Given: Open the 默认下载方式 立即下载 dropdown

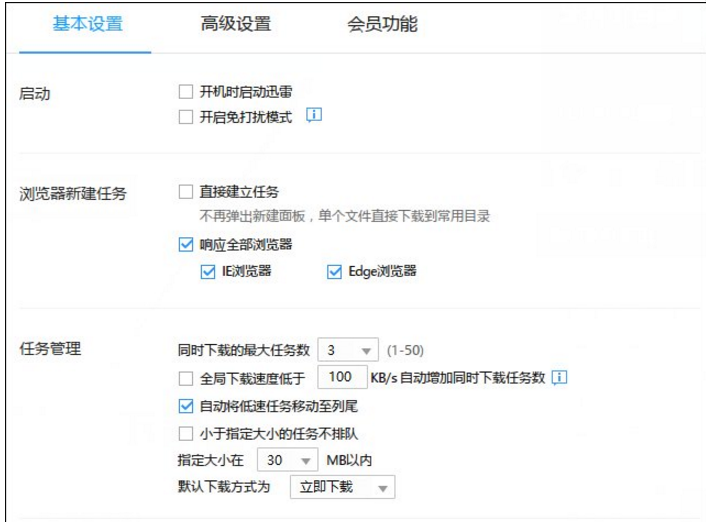Looking at the screenshot, I should [x=343, y=487].
